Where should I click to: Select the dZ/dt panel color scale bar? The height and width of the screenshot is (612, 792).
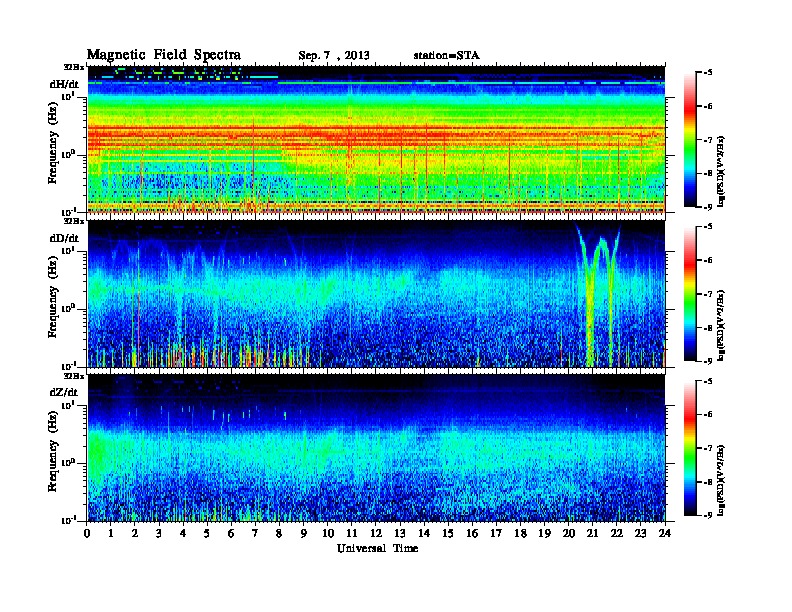(690, 448)
